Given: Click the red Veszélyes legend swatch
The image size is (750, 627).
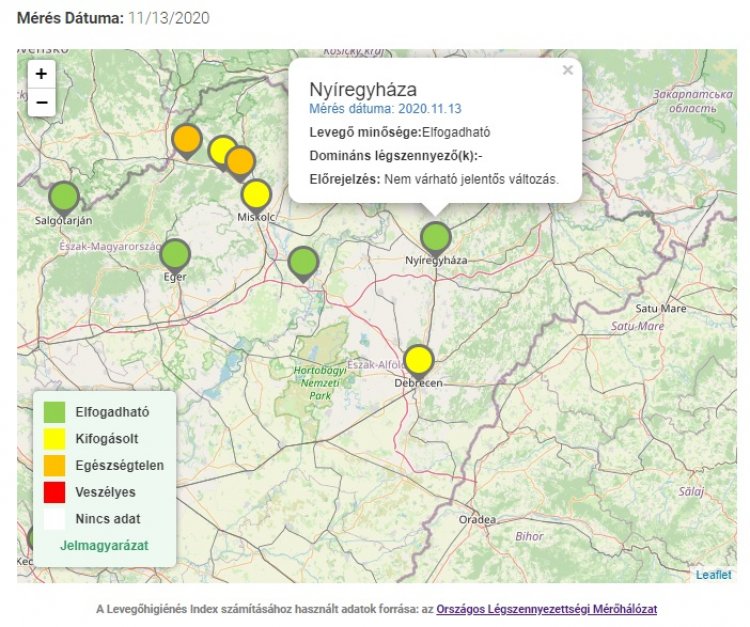Looking at the screenshot, I should pyautogui.click(x=55, y=492).
